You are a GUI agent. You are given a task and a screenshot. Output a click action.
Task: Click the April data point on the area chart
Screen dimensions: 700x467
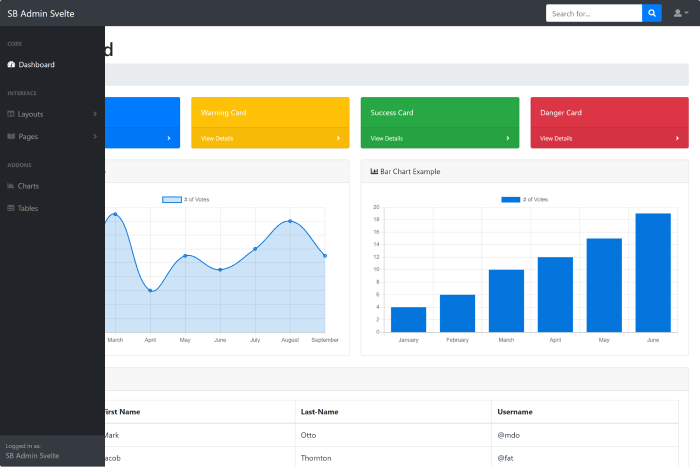click(150, 291)
